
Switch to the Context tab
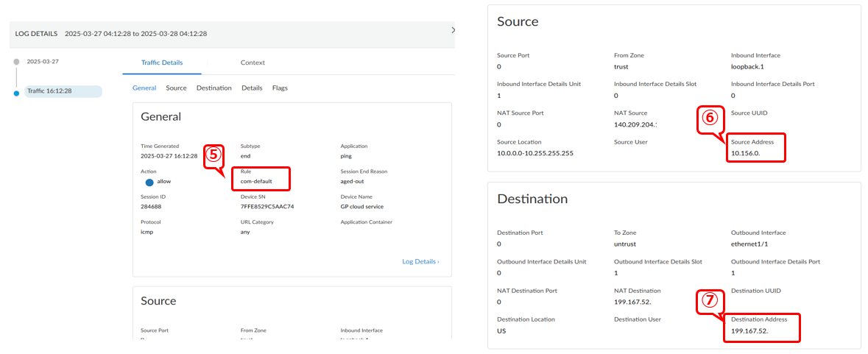(253, 63)
